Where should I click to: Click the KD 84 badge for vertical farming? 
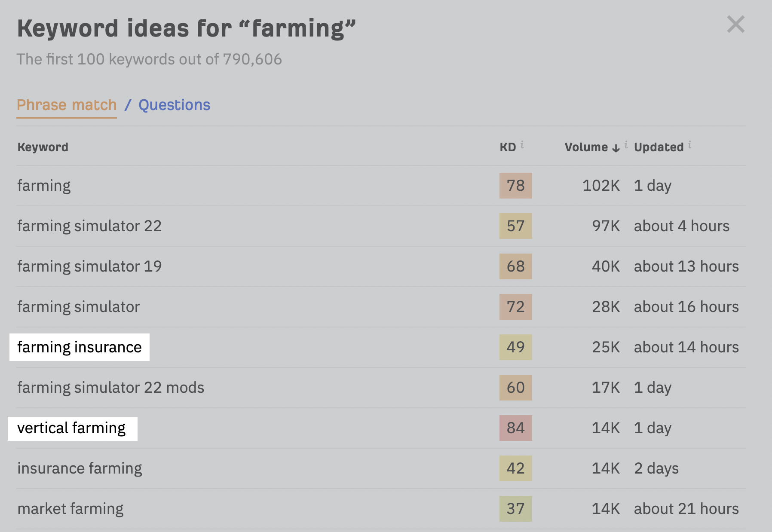coord(515,428)
